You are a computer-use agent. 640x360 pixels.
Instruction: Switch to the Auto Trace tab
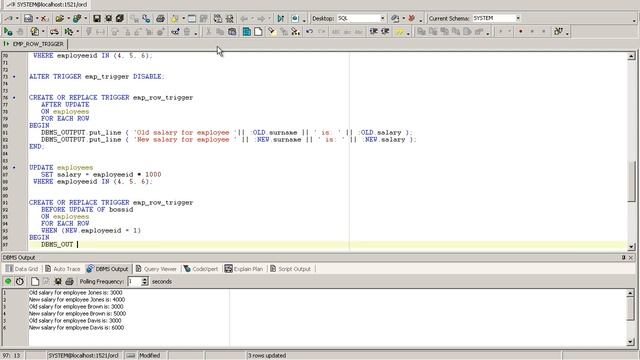coord(62,269)
